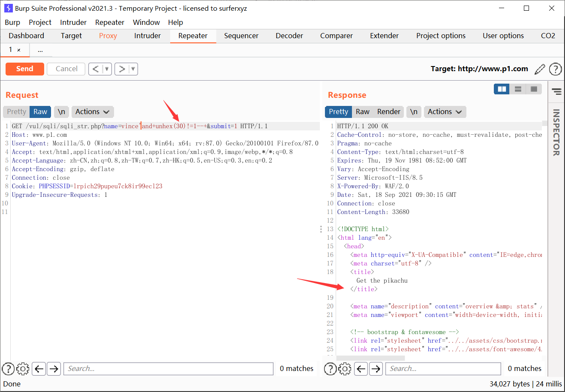Viewport: 565px width, 392px height.
Task: Click the Host: www.p1.com line
Action: point(39,135)
